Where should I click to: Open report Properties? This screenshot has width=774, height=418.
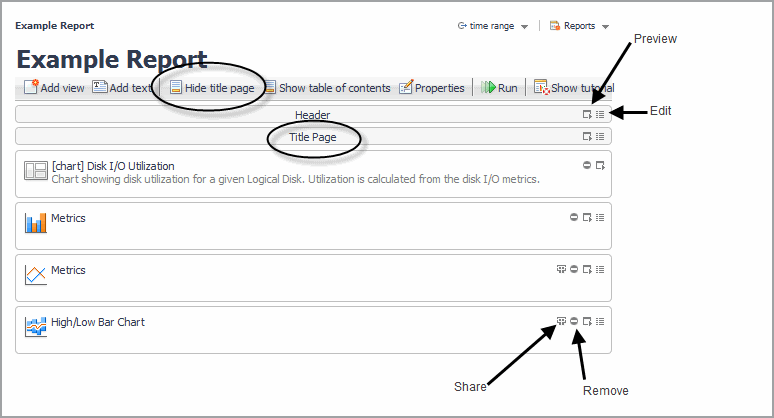432,88
